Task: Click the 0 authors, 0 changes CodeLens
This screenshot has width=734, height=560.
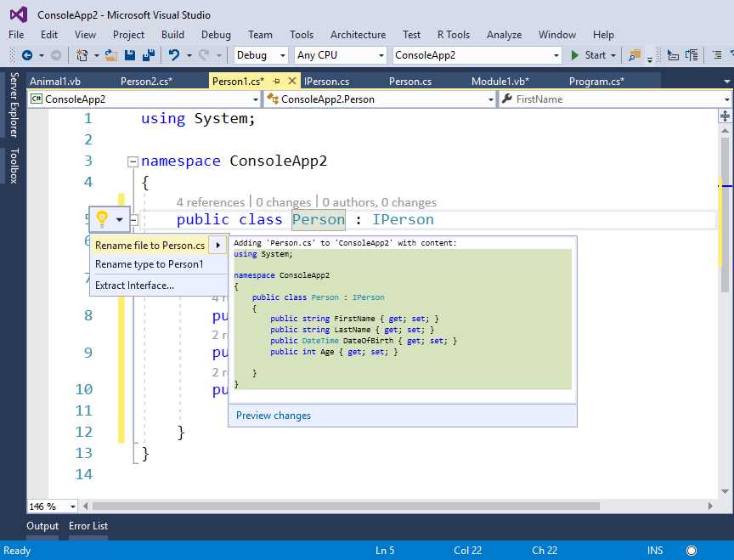Action: pyautogui.click(x=379, y=202)
